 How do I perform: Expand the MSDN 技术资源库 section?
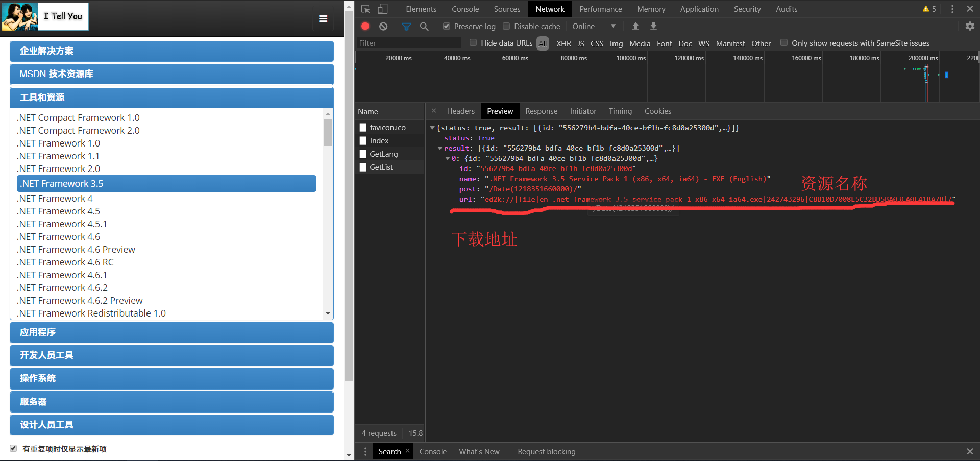[171, 74]
